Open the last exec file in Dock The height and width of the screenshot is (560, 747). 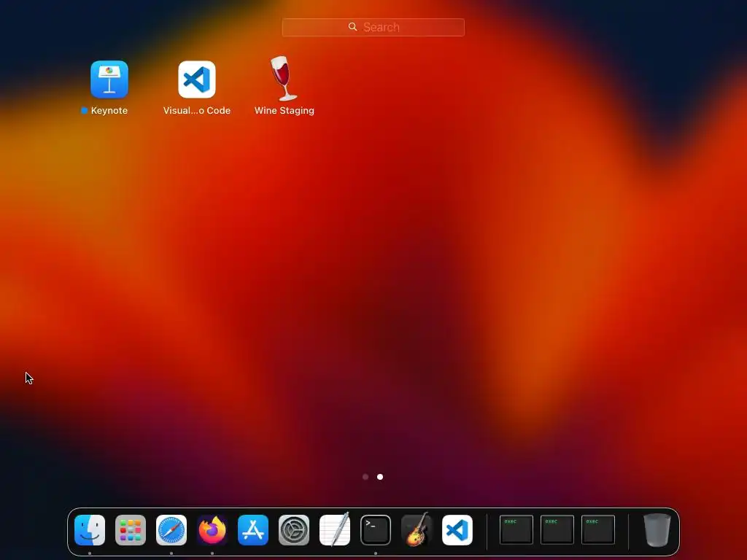click(x=598, y=529)
